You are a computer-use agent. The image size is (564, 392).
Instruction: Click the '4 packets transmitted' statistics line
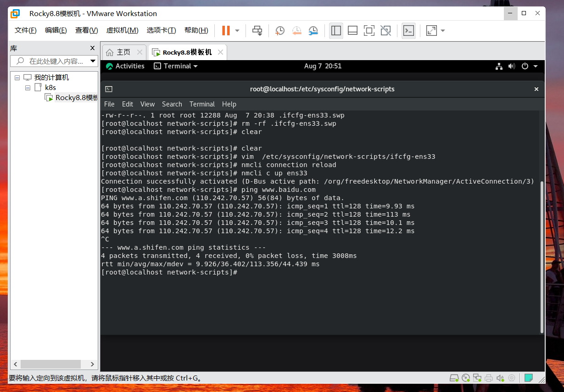[x=229, y=256]
